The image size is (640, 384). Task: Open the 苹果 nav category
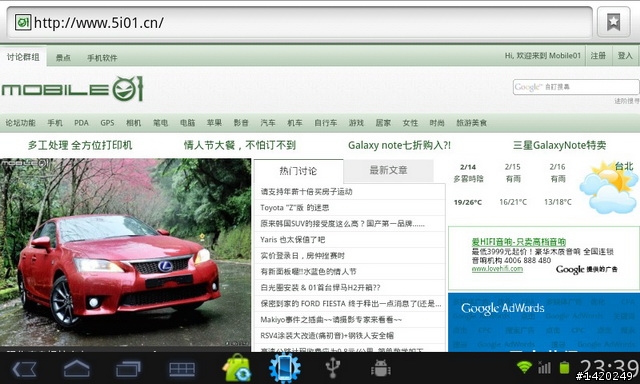click(x=214, y=122)
